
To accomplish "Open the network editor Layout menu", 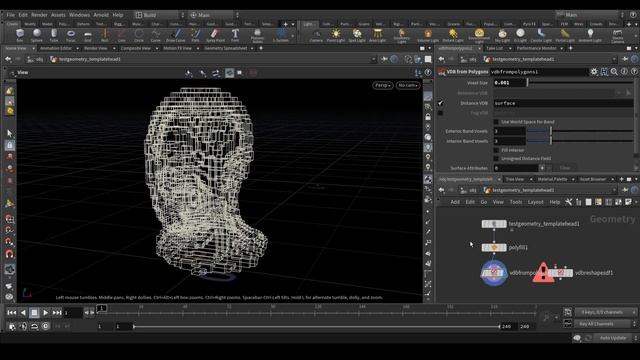I will click(x=535, y=202).
